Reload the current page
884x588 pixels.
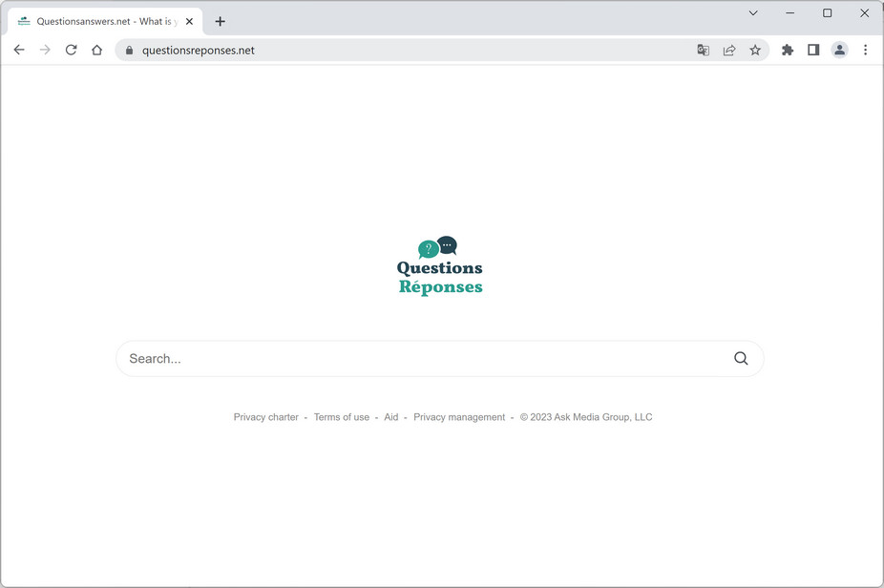pos(71,50)
